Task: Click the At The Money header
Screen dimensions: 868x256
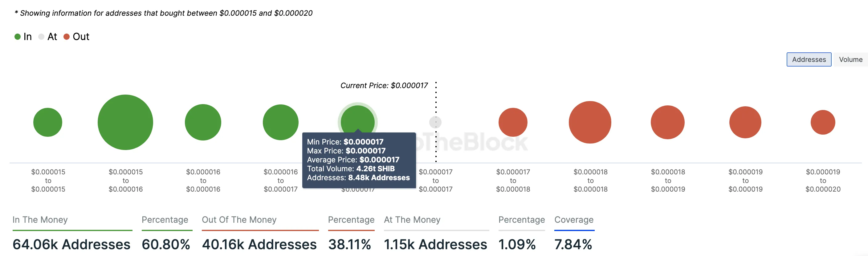Action: pyautogui.click(x=412, y=220)
